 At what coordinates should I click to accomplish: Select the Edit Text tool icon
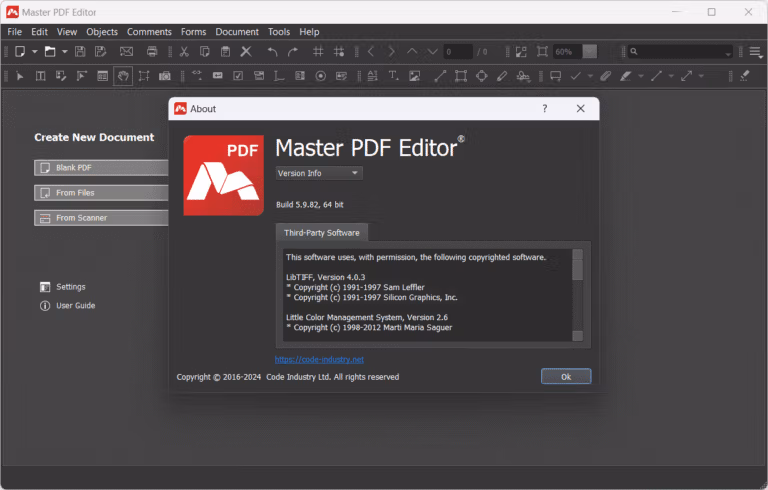click(41, 76)
